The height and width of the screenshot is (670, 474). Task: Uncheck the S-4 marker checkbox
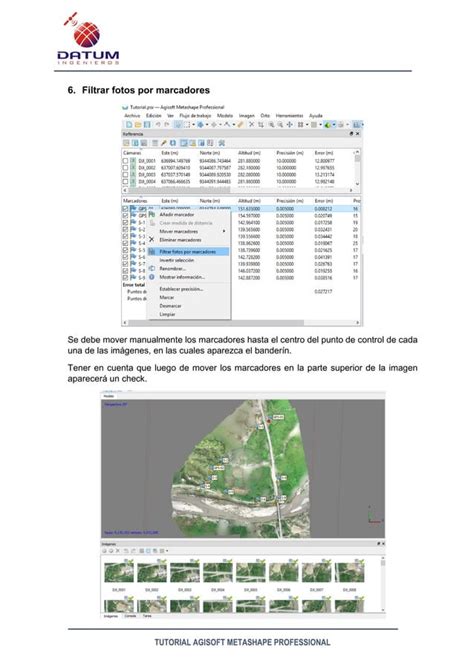[x=125, y=243]
